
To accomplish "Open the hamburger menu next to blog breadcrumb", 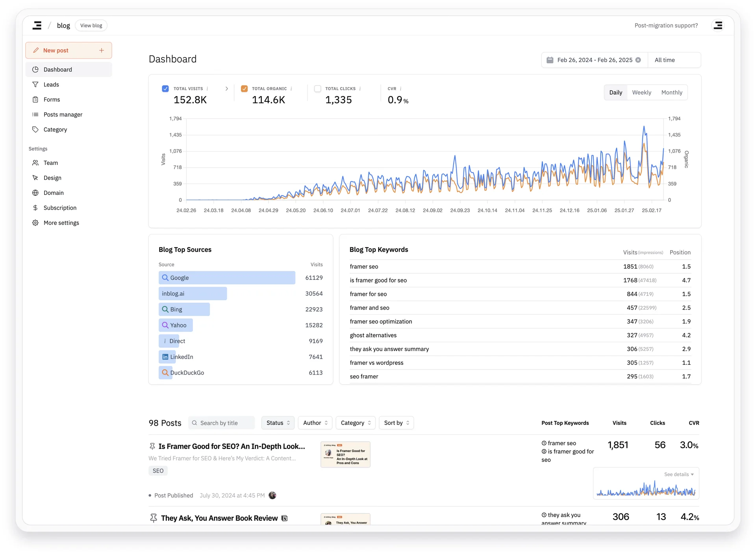I will coord(37,25).
